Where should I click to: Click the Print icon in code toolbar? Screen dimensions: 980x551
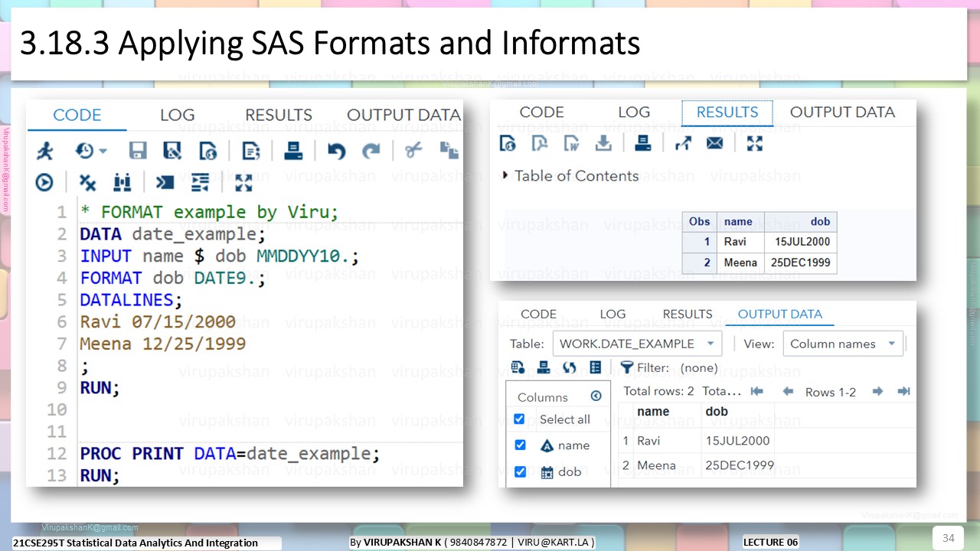(x=293, y=151)
